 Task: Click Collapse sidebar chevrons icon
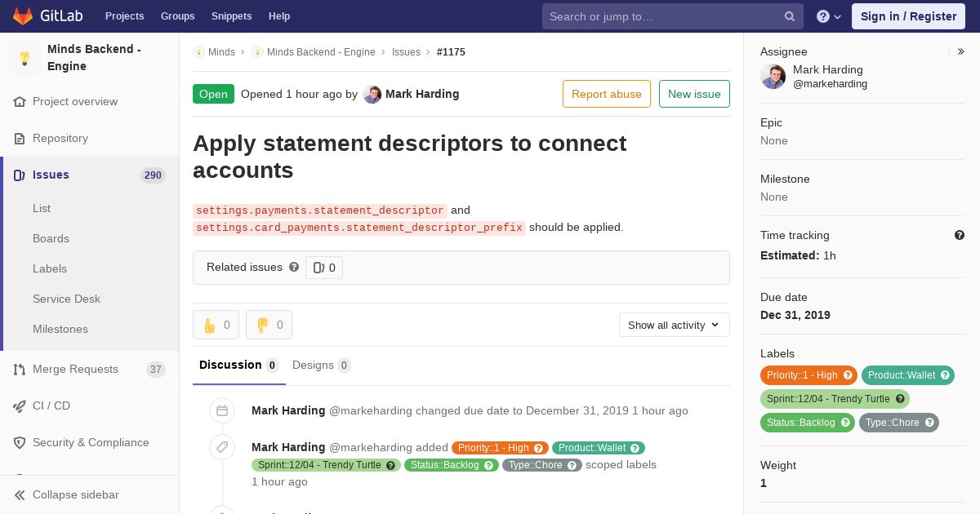pyautogui.click(x=20, y=495)
